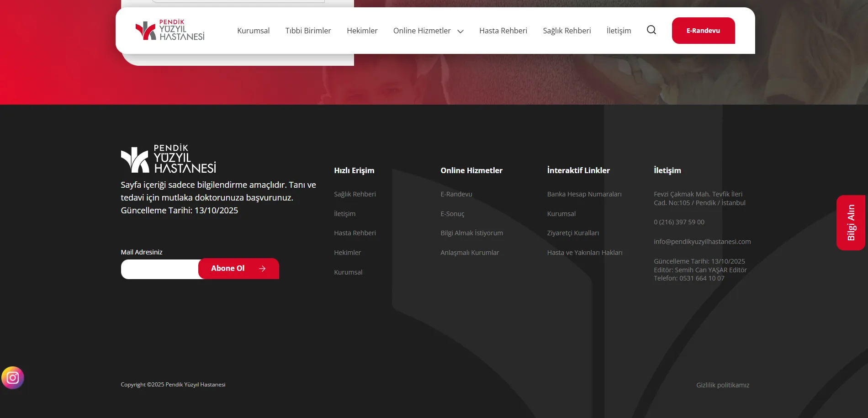Call the 0 (216) 397 59 00 number

(x=679, y=222)
